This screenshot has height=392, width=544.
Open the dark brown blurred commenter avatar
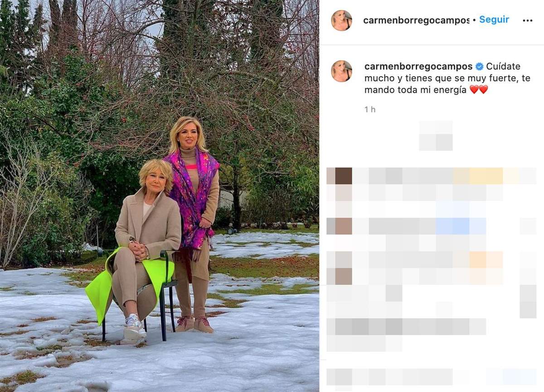(343, 176)
